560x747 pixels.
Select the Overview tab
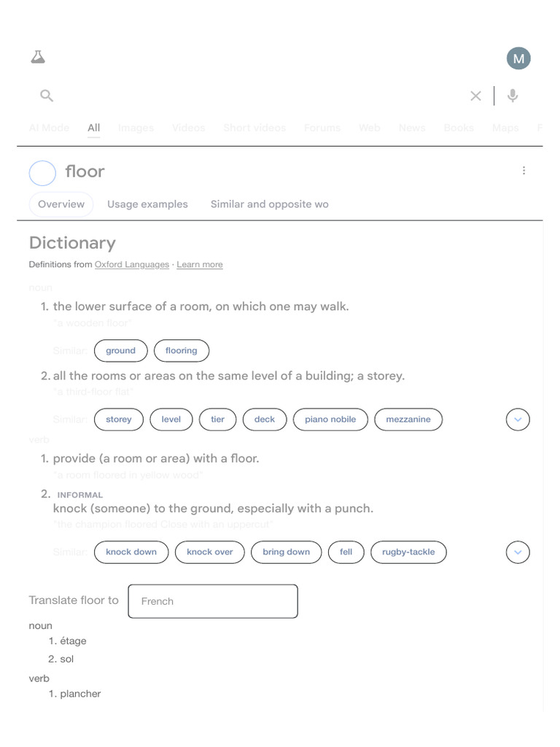61,204
